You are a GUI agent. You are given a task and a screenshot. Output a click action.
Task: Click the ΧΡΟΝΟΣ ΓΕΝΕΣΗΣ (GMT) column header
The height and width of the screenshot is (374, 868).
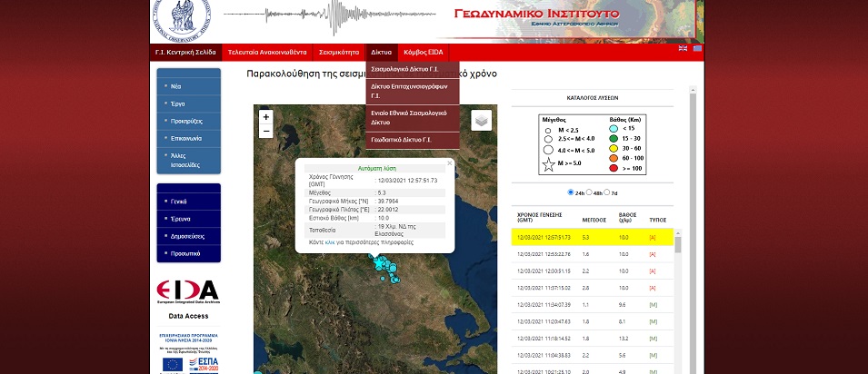pos(540,217)
